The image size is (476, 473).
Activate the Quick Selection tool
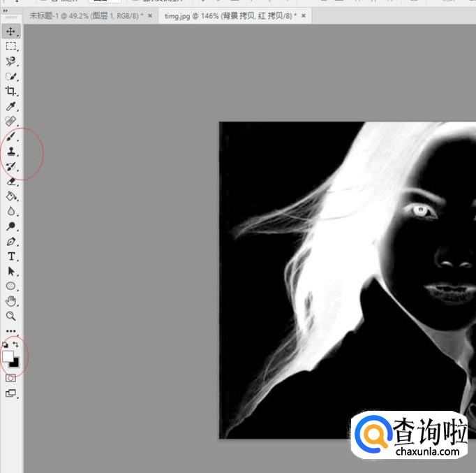click(11, 76)
